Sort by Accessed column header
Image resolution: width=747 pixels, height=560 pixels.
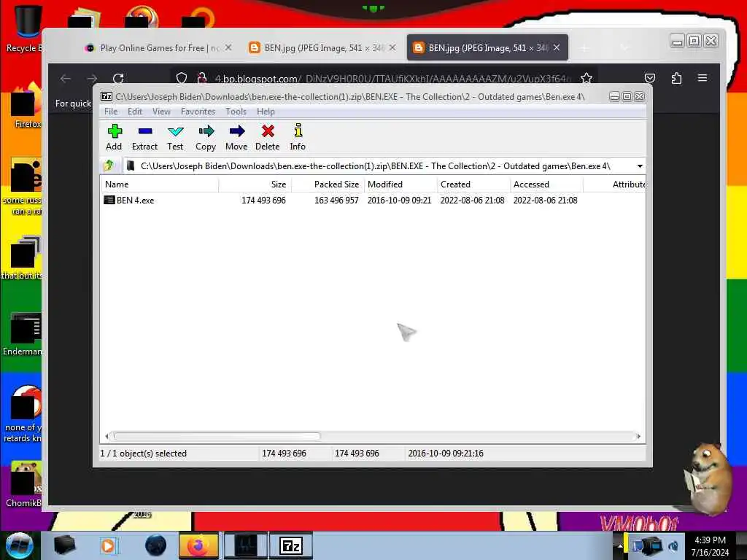click(546, 184)
